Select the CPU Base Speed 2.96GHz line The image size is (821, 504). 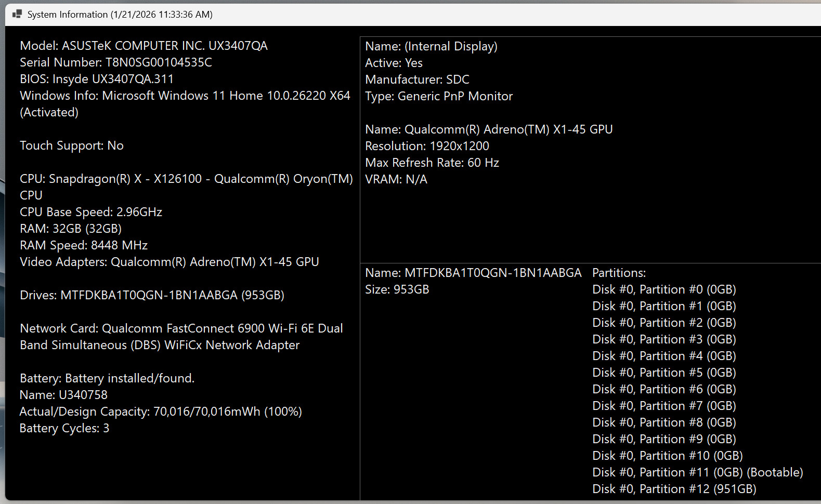click(x=91, y=212)
